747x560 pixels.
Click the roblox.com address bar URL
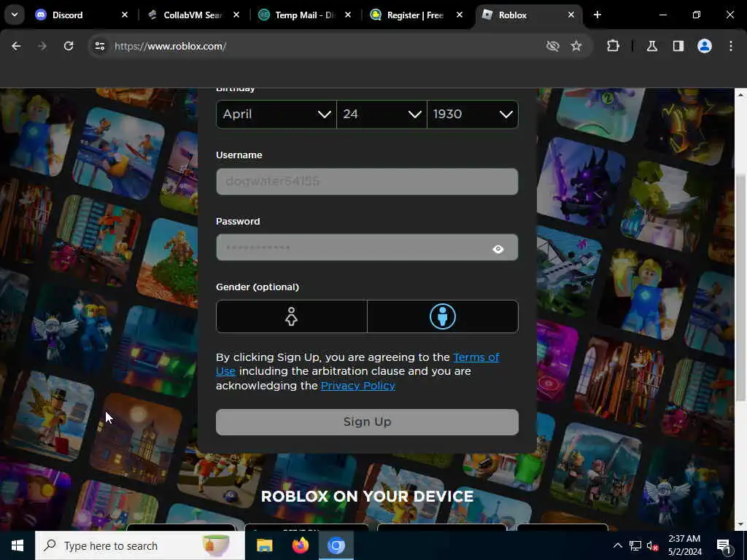point(171,46)
